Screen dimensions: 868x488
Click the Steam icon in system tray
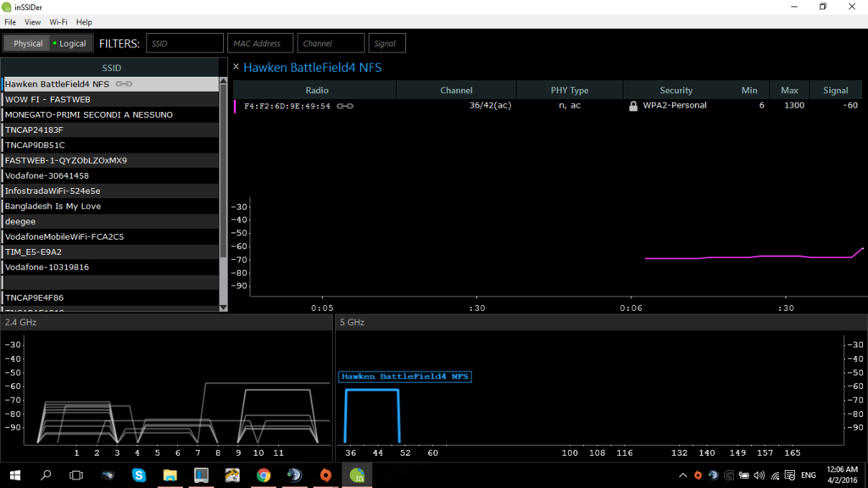pyautogui.click(x=713, y=475)
